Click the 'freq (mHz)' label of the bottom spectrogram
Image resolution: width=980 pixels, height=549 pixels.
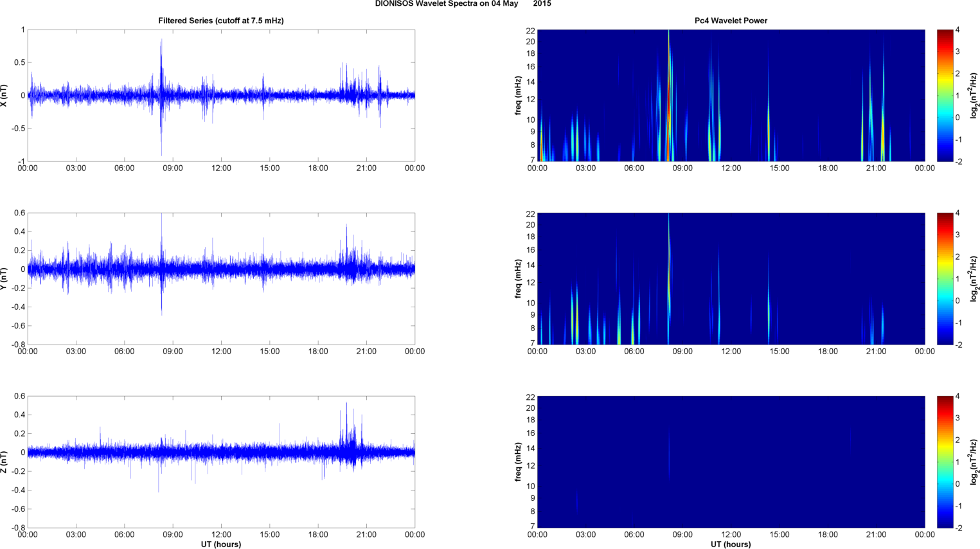[518, 462]
